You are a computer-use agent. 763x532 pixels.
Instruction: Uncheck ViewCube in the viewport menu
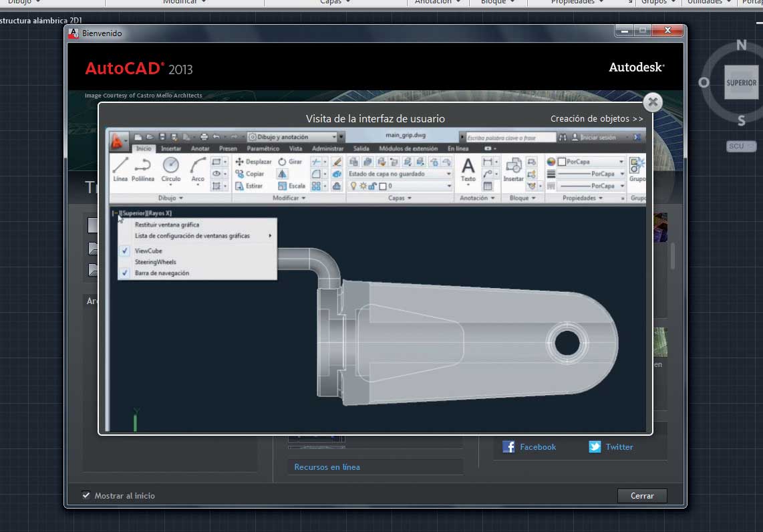click(148, 251)
